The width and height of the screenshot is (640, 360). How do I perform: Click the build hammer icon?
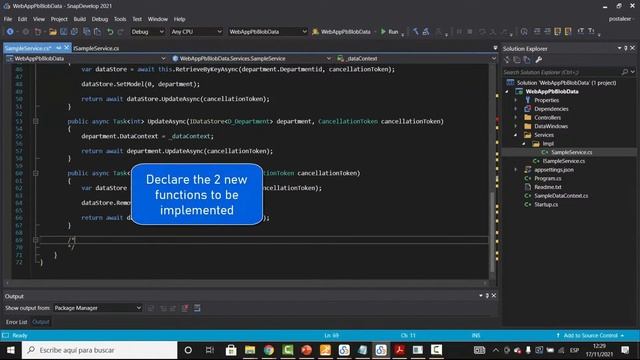[416, 32]
